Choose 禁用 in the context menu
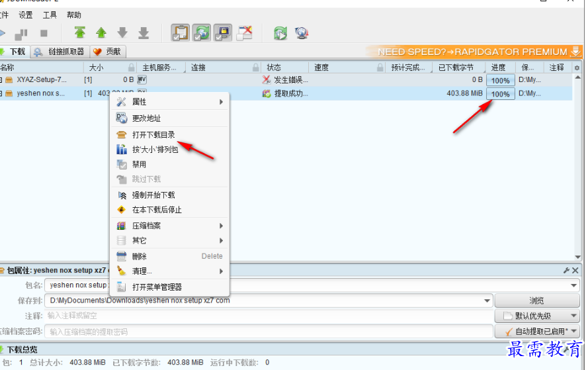Viewport: 588px width, 370px height. [x=169, y=164]
